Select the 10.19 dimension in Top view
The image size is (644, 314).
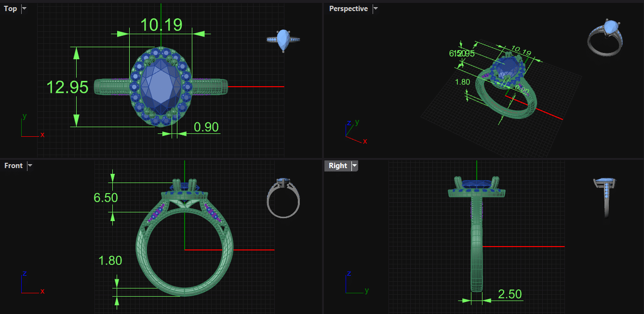coord(161,25)
